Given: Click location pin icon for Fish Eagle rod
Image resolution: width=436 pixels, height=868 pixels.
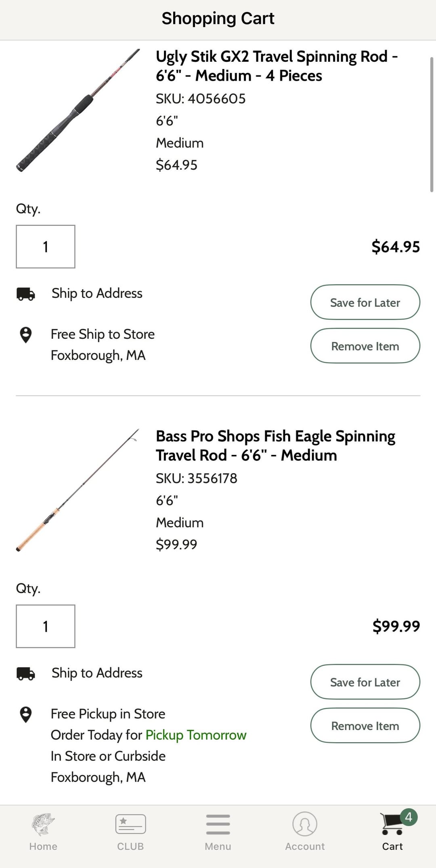Looking at the screenshot, I should pyautogui.click(x=26, y=714).
